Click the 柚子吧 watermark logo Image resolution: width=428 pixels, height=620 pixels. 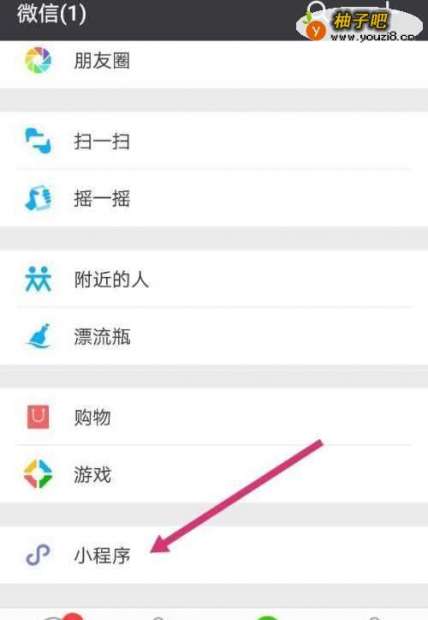(359, 24)
